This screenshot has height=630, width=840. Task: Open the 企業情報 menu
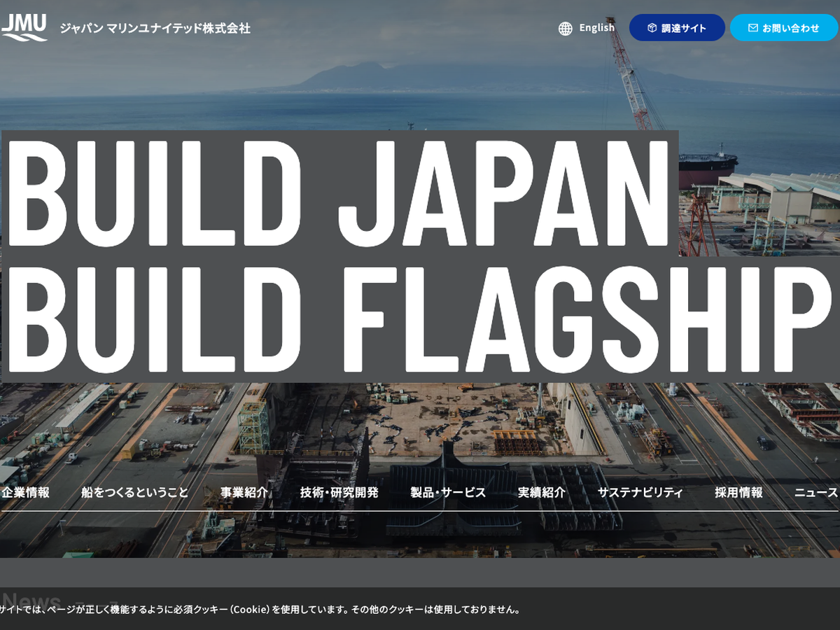click(x=25, y=492)
